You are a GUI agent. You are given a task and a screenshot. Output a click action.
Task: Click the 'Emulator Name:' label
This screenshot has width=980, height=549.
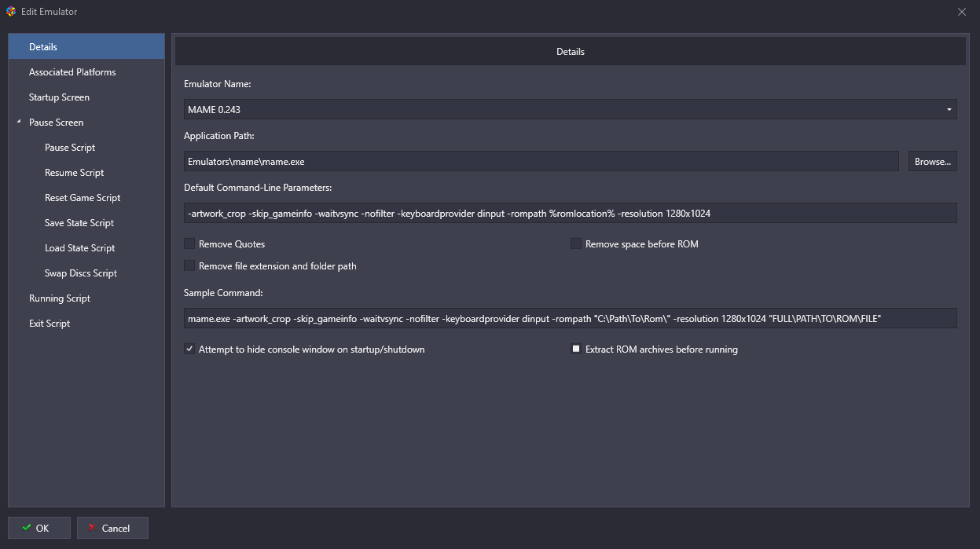[217, 84]
